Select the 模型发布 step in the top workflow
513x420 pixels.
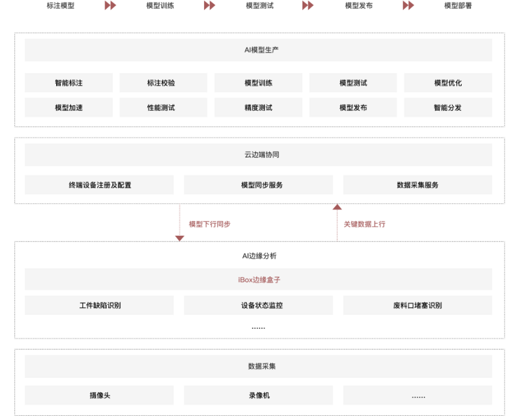click(x=359, y=5)
